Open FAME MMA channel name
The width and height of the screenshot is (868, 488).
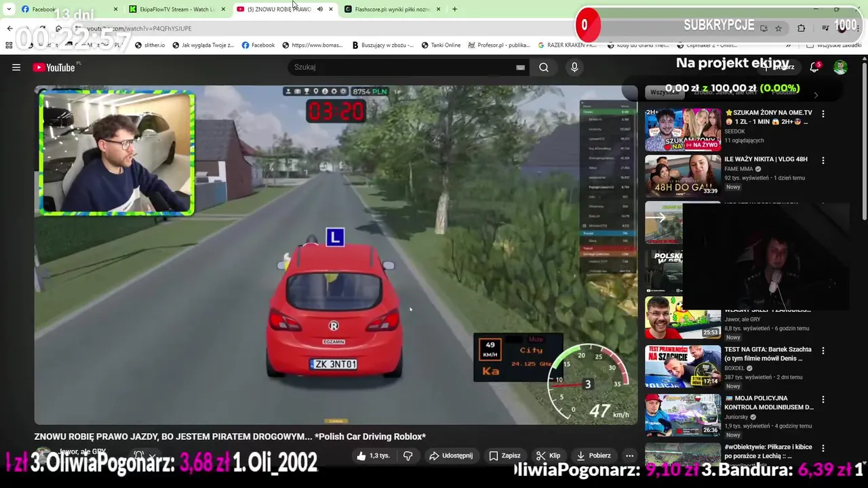739,169
